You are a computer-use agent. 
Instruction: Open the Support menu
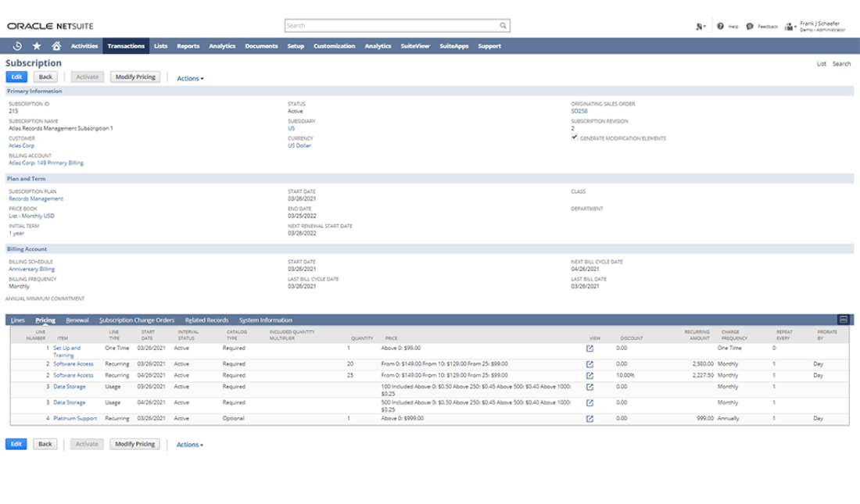489,46
